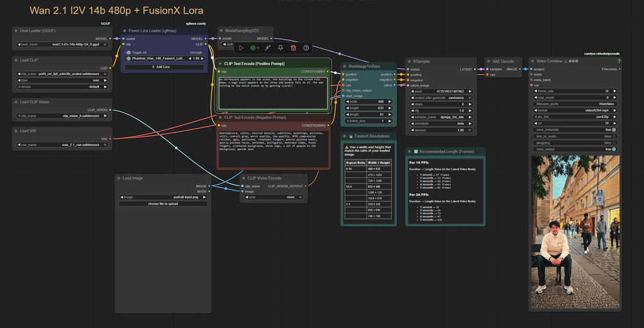
Task: Open the crop dropdown in CLIP Vision Encode
Action: pyautogui.click(x=274, y=197)
